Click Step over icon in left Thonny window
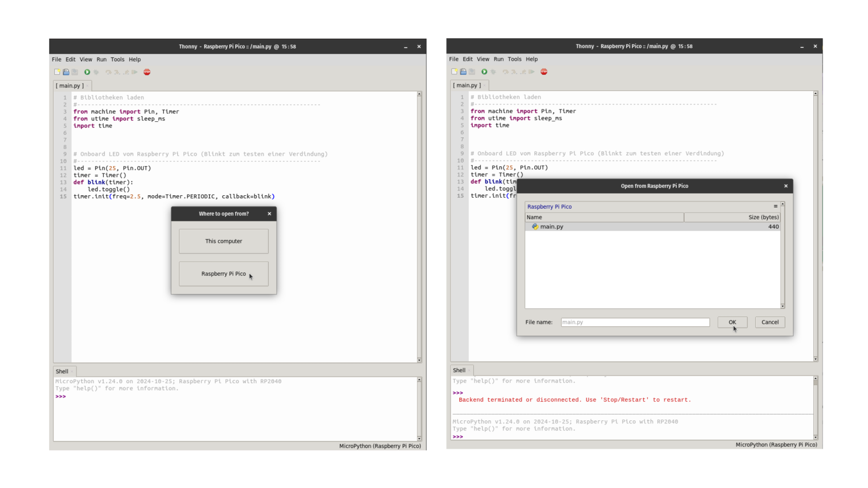The width and height of the screenshot is (868, 488). pyautogui.click(x=109, y=72)
